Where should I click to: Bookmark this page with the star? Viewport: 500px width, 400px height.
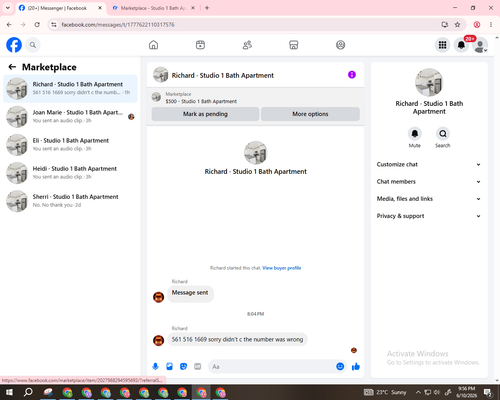pyautogui.click(x=457, y=25)
